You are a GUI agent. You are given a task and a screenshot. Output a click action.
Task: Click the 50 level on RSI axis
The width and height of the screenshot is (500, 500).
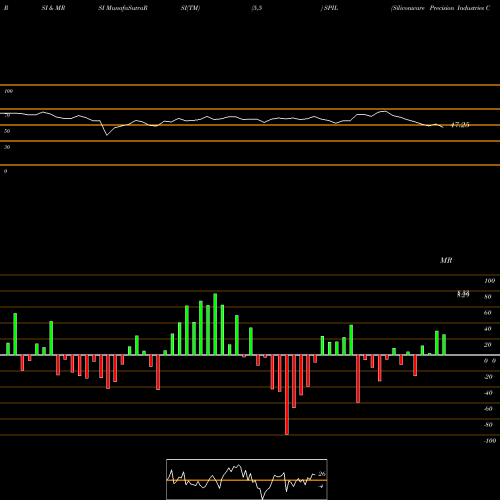tap(7, 131)
